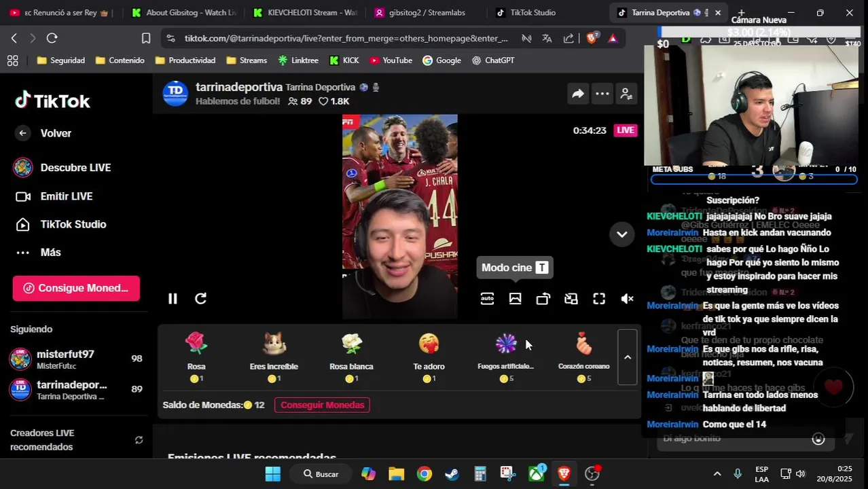The height and width of the screenshot is (489, 868).
Task: Open Brave Rewards triangle icon
Action: point(613,38)
